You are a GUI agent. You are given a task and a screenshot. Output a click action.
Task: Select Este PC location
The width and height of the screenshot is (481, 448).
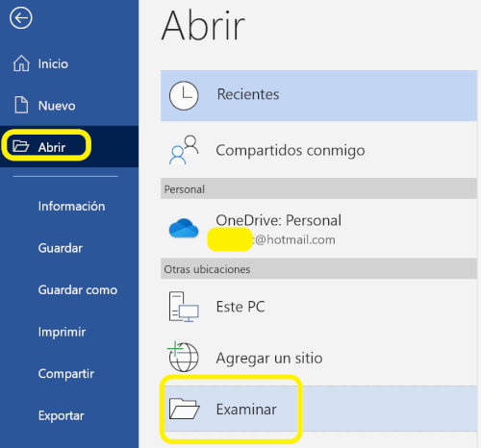(x=318, y=307)
